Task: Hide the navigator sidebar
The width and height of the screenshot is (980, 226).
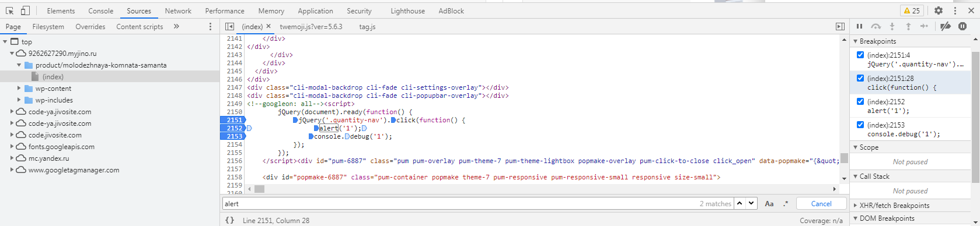Action: (x=229, y=26)
